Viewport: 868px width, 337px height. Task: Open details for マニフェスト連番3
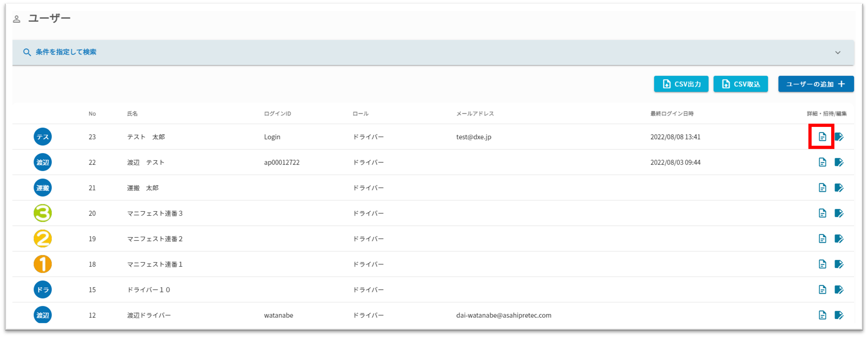[x=822, y=213]
